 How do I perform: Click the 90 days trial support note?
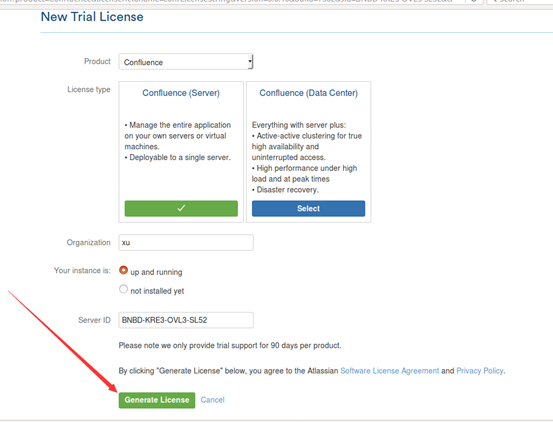[x=230, y=345]
